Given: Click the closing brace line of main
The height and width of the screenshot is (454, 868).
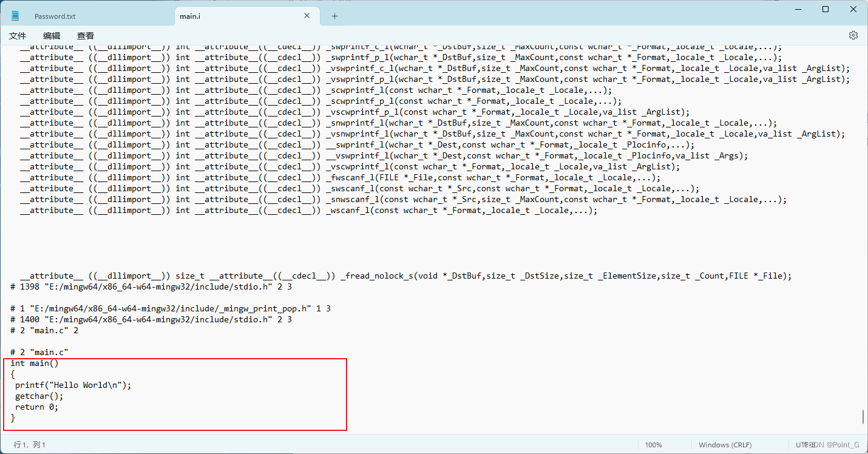Looking at the screenshot, I should coord(13,418).
